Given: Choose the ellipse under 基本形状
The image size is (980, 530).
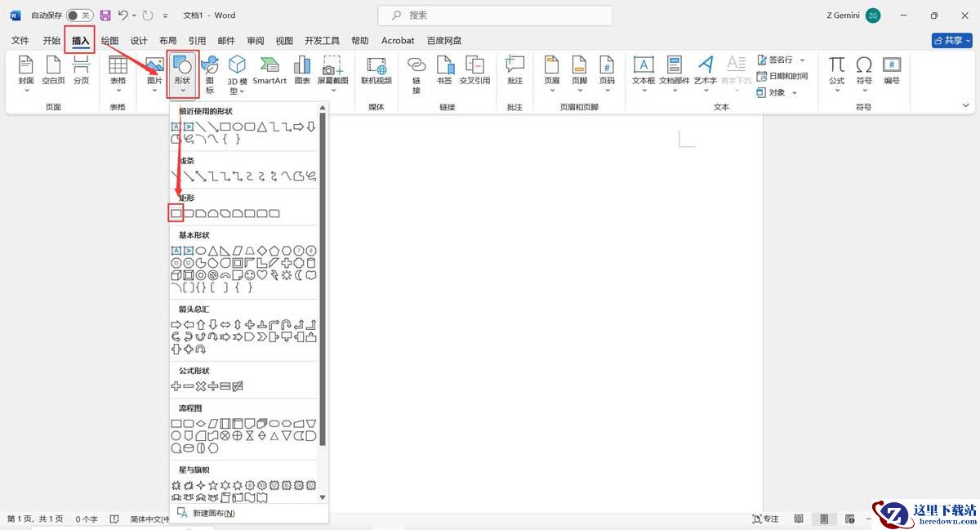Looking at the screenshot, I should pos(200,251).
